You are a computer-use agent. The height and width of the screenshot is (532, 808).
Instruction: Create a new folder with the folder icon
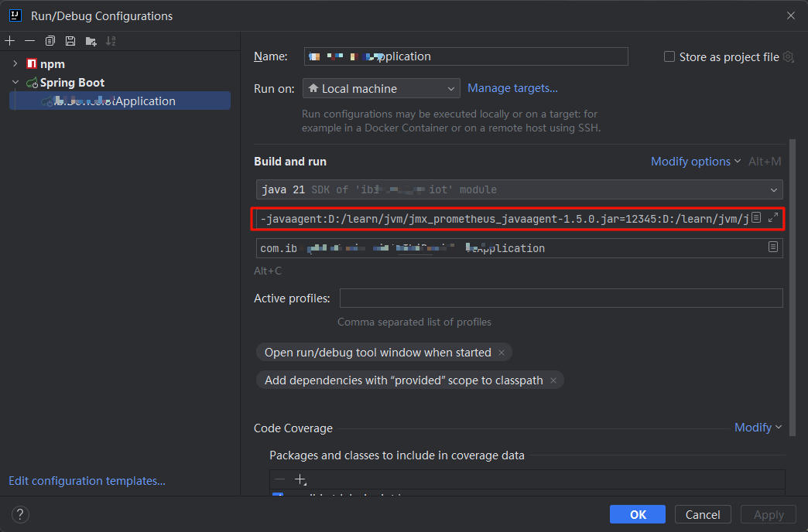point(91,40)
